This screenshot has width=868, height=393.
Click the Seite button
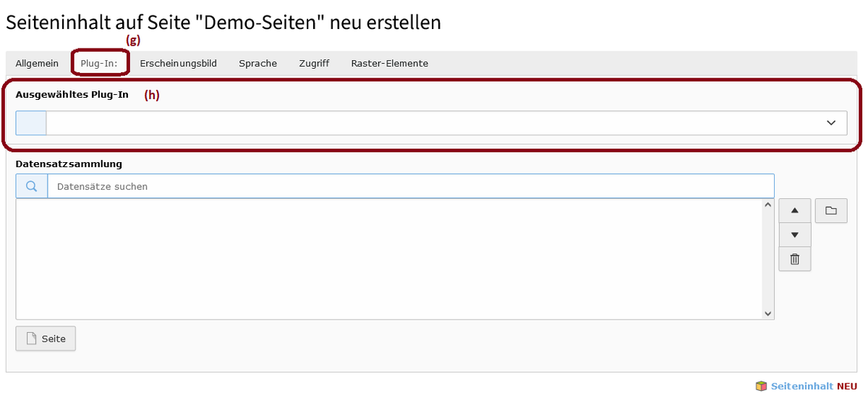(x=46, y=339)
